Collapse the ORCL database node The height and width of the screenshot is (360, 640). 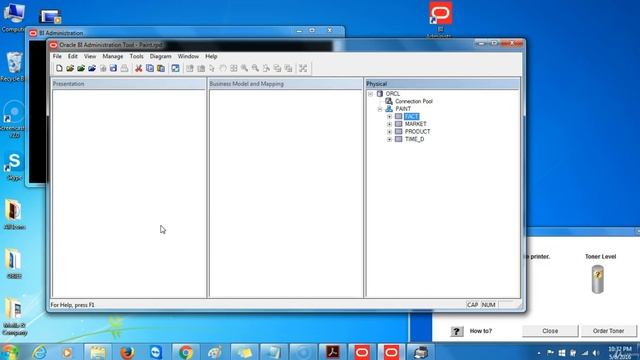[371, 94]
